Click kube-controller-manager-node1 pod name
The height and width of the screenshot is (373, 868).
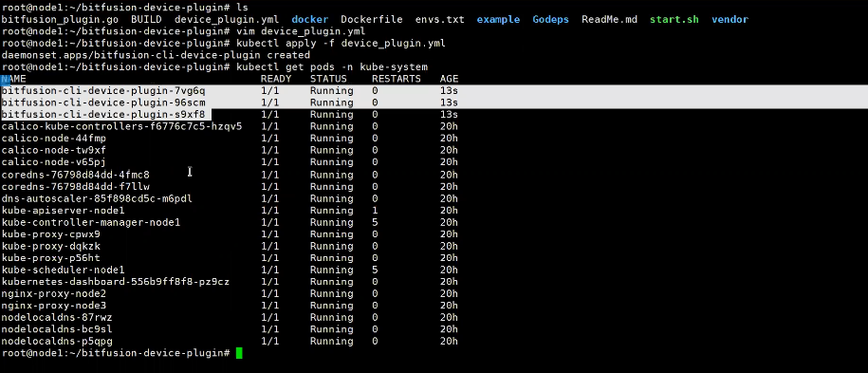click(91, 222)
